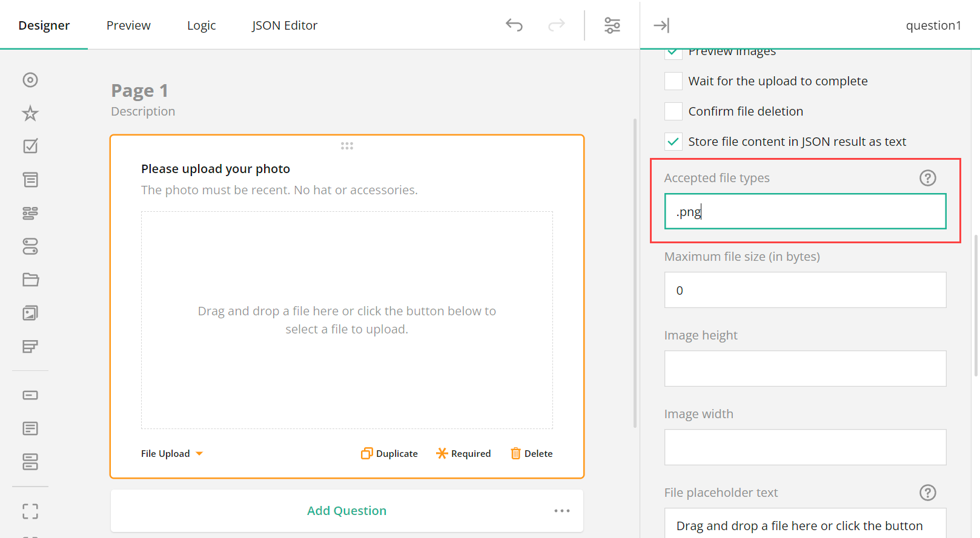The width and height of the screenshot is (980, 538).
Task: Delete the photo upload question
Action: point(532,453)
